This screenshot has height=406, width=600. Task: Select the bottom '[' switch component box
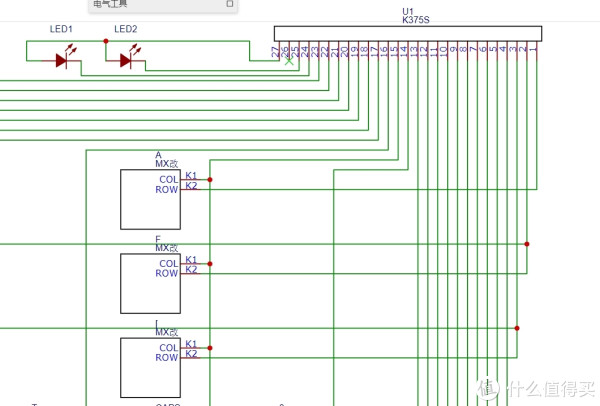[150, 368]
